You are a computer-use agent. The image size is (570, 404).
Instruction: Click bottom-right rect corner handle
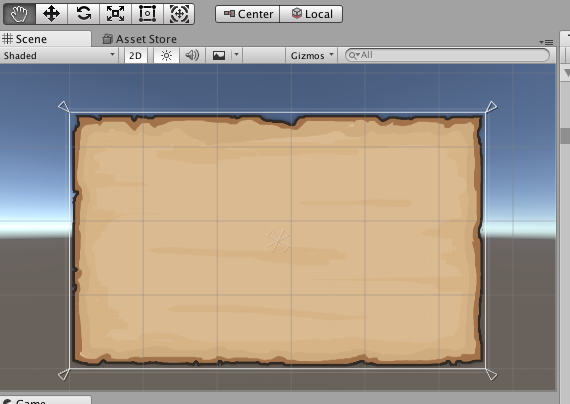coord(491,375)
